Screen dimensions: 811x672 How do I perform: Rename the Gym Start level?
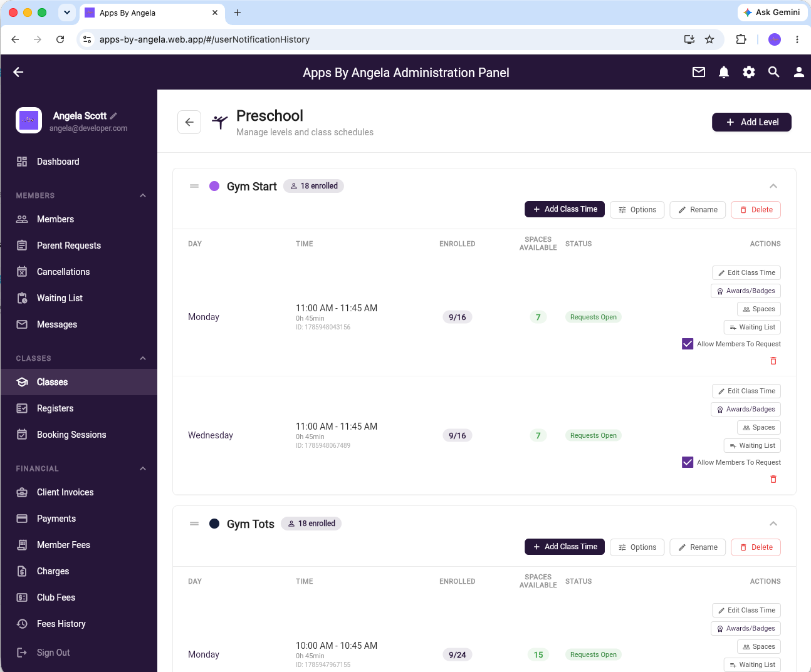[698, 210]
